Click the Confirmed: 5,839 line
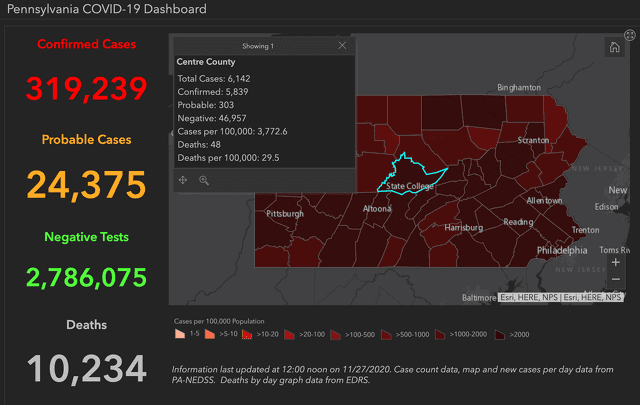This screenshot has width=640, height=405. (x=213, y=91)
